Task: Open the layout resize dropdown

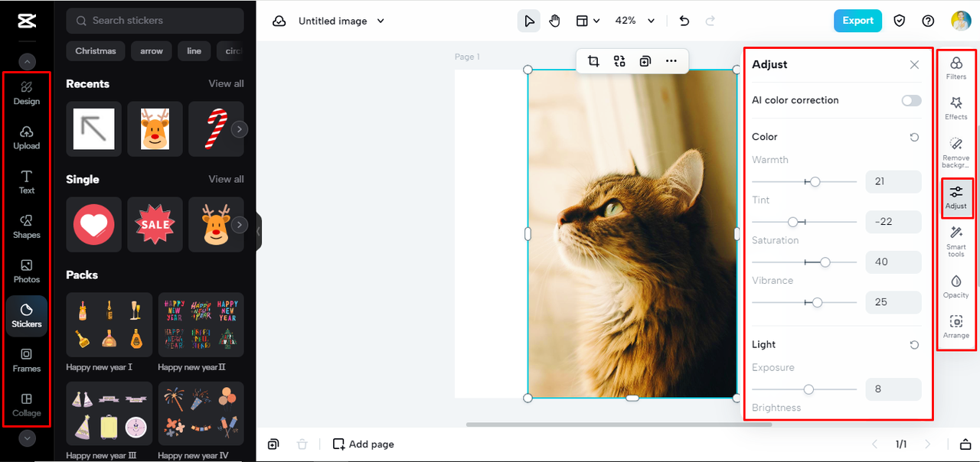Action: (587, 21)
